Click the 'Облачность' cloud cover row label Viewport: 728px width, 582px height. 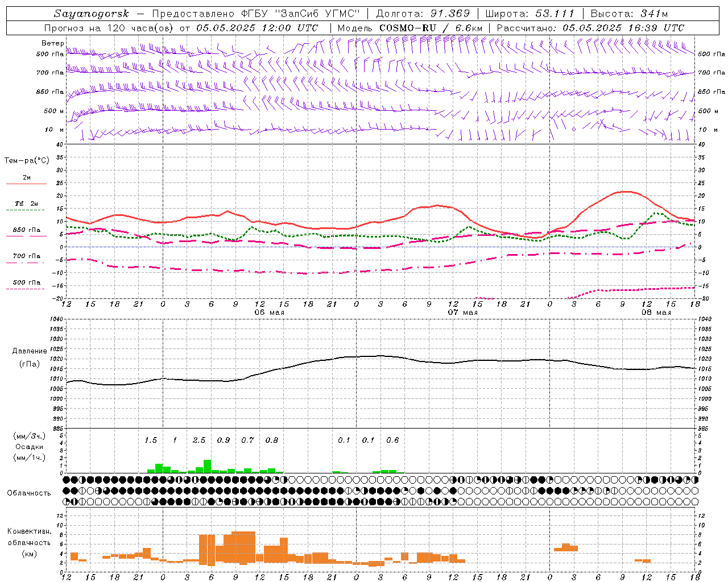(x=29, y=493)
